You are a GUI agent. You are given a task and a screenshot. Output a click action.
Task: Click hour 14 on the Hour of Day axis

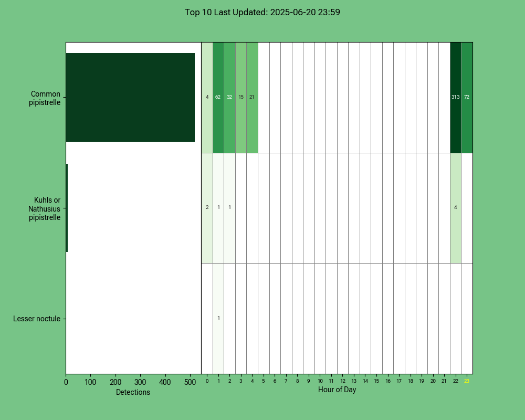pyautogui.click(x=365, y=381)
